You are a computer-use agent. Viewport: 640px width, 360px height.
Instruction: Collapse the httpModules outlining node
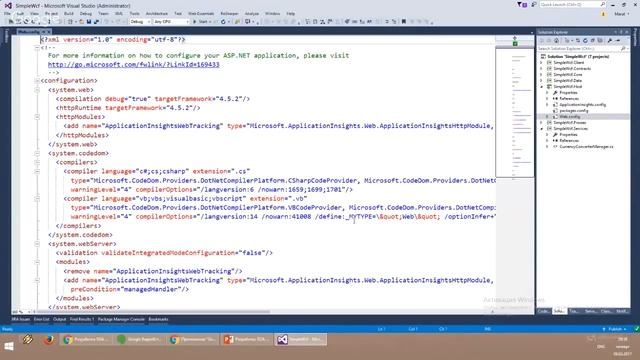click(x=37, y=117)
